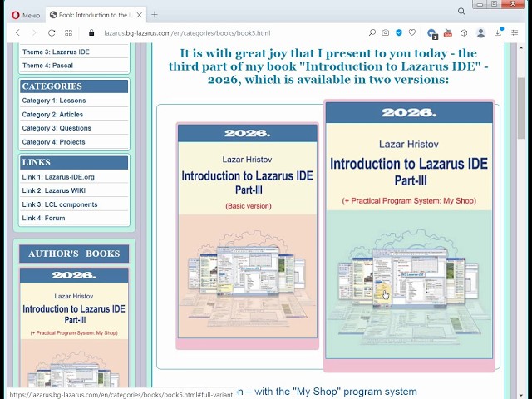Open the user profile account icon
This screenshot has width=532, height=399.
[x=480, y=33]
